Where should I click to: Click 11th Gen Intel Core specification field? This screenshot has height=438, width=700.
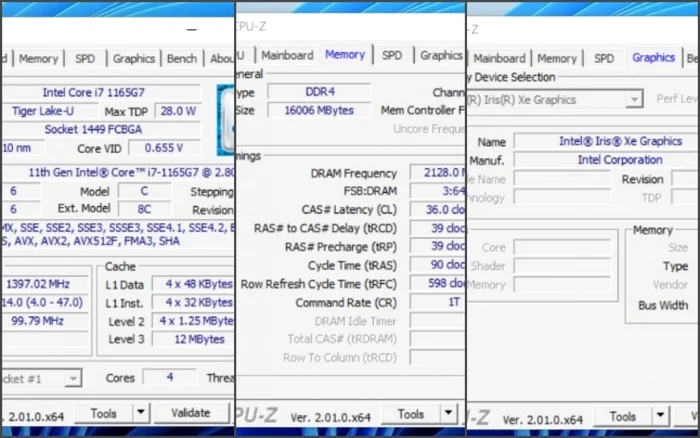tap(118, 172)
